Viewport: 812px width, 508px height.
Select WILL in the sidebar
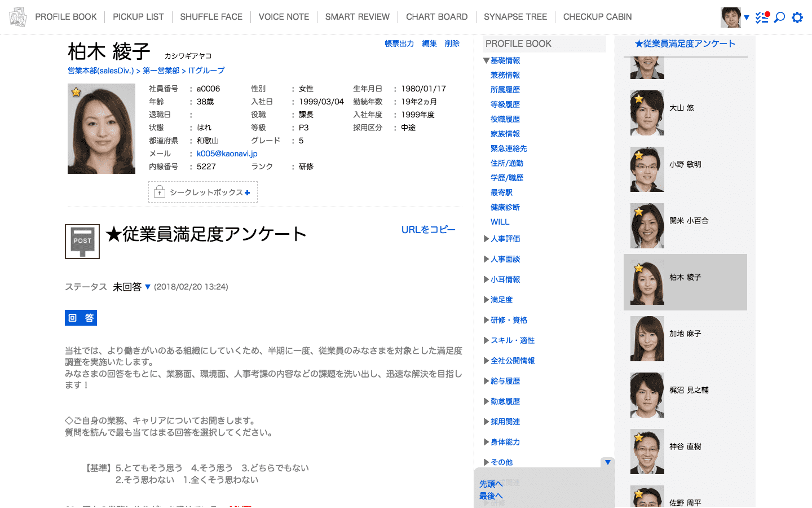(500, 222)
